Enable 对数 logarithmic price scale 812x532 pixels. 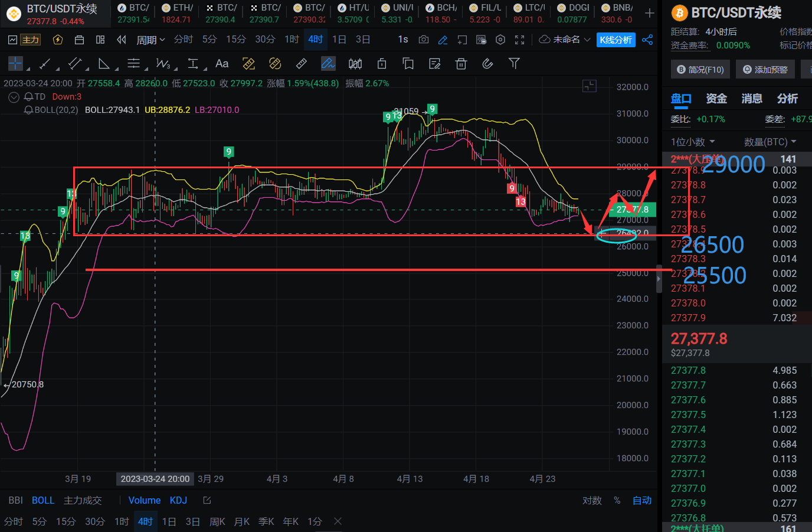coord(592,500)
